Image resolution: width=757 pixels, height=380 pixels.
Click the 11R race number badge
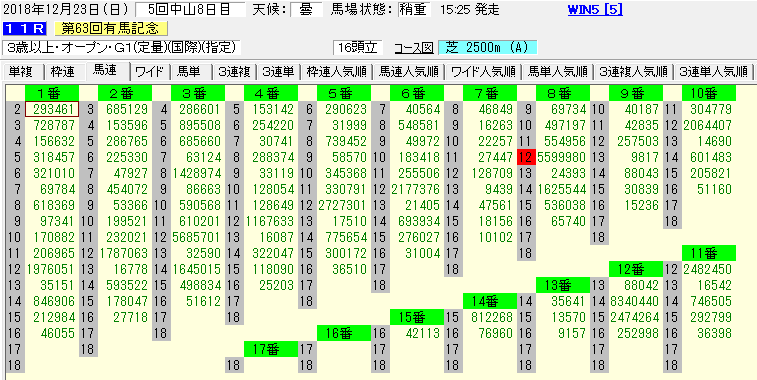[25, 28]
